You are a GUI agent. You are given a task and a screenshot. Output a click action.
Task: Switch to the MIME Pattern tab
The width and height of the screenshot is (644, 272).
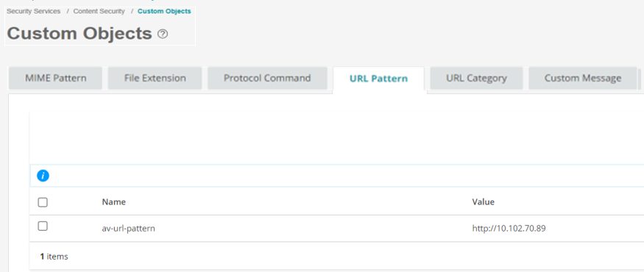click(x=55, y=78)
